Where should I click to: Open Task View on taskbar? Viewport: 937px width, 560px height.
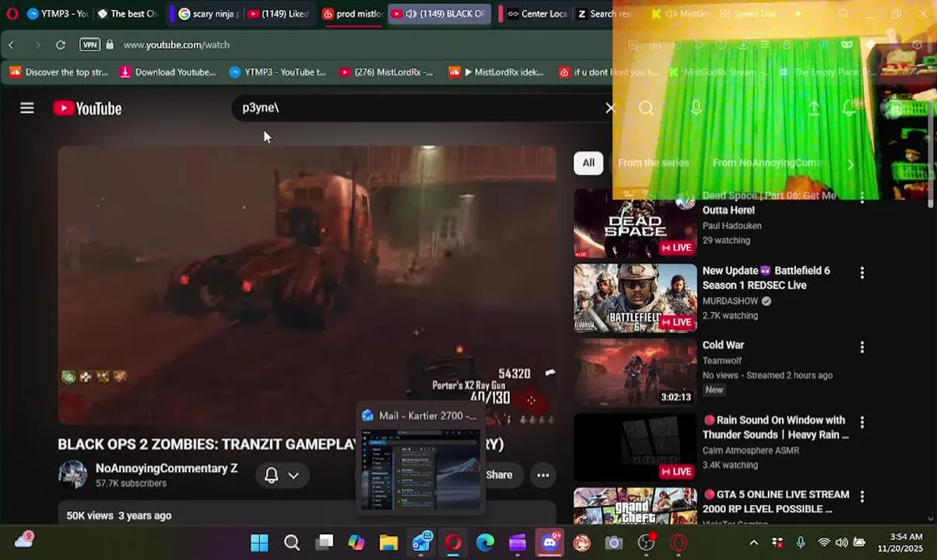coord(325,542)
